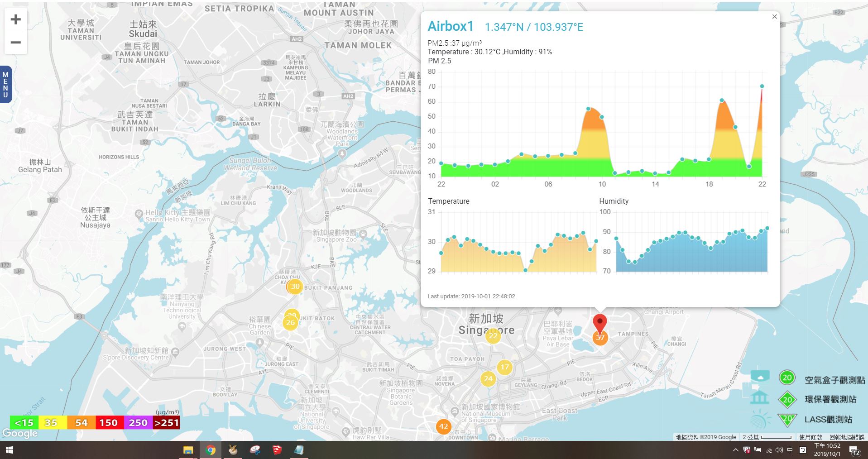The height and width of the screenshot is (459, 868).
Task: Select the air sensor marker reading 17
Action: tap(505, 367)
